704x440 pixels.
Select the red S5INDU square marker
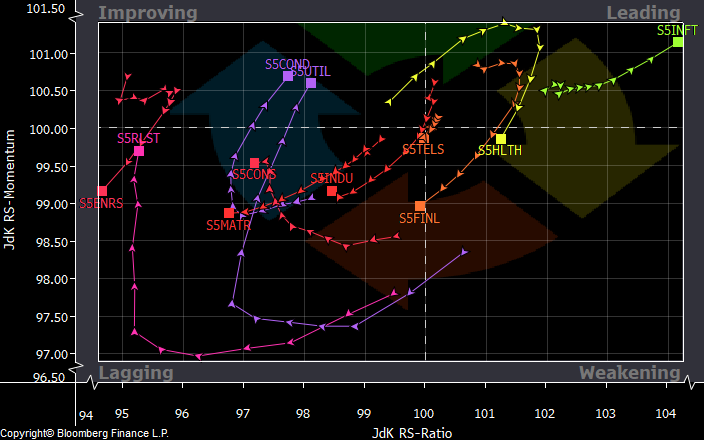tap(332, 191)
